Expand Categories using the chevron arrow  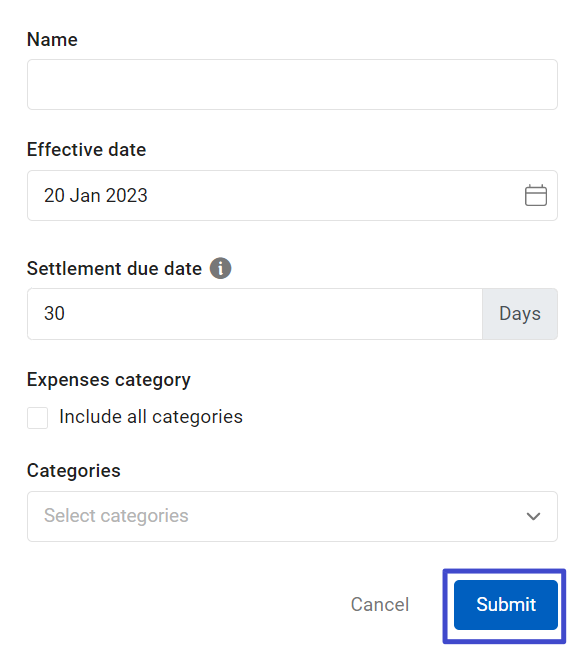533,516
